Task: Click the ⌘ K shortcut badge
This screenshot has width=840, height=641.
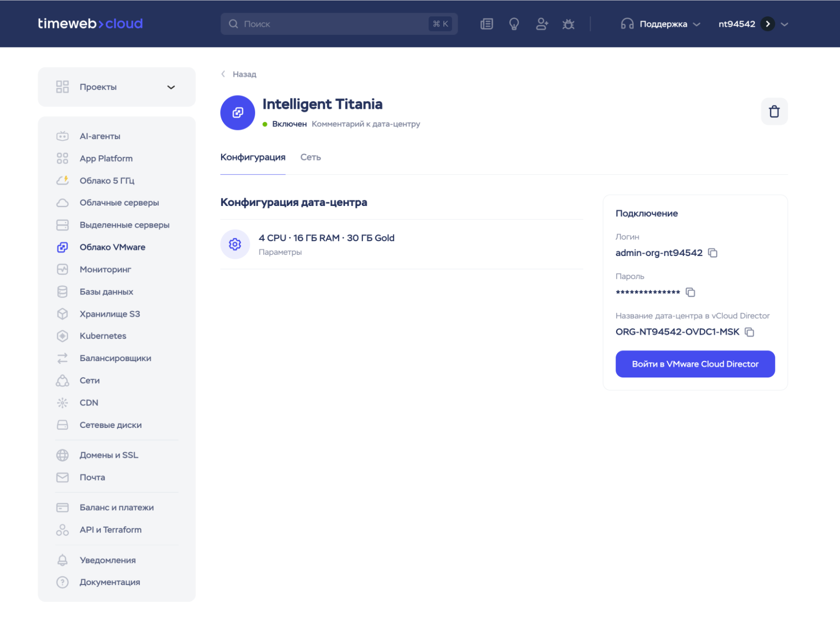Action: click(440, 24)
